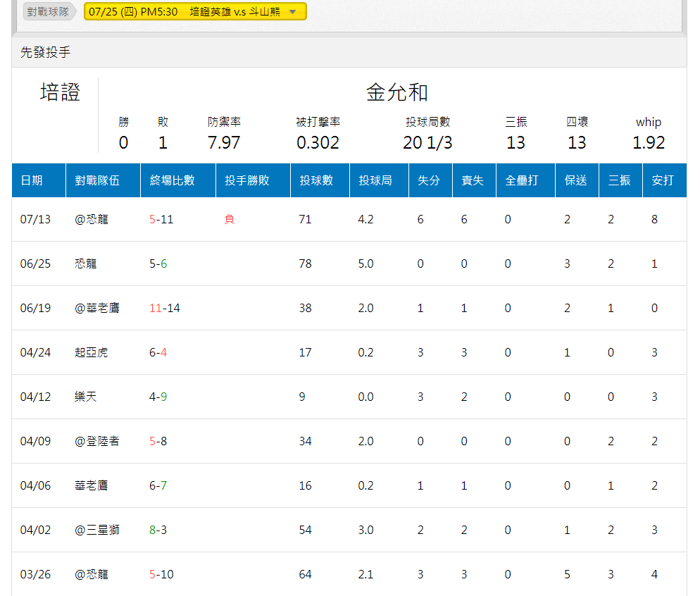Click score 5-11

[161, 219]
